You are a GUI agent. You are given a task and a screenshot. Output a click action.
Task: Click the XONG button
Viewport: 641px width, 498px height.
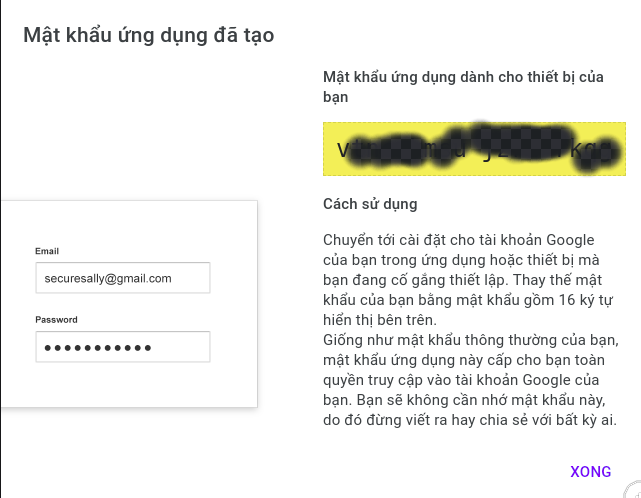coord(590,472)
